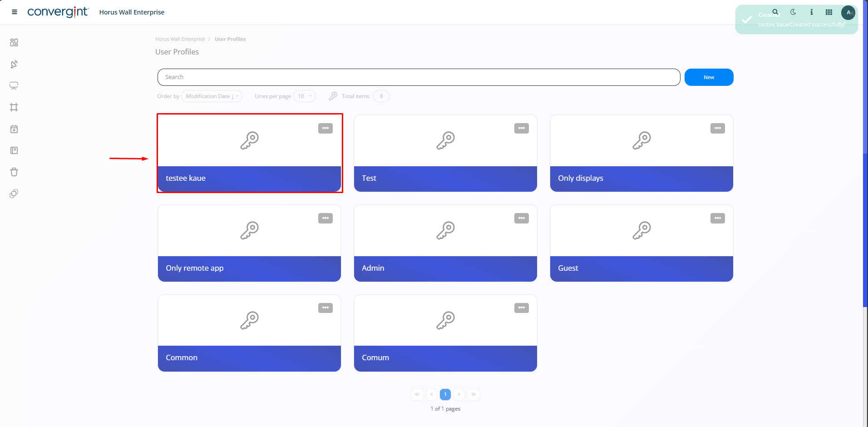Toggle dark mode with moon icon
This screenshot has width=868, height=427.
tap(793, 12)
